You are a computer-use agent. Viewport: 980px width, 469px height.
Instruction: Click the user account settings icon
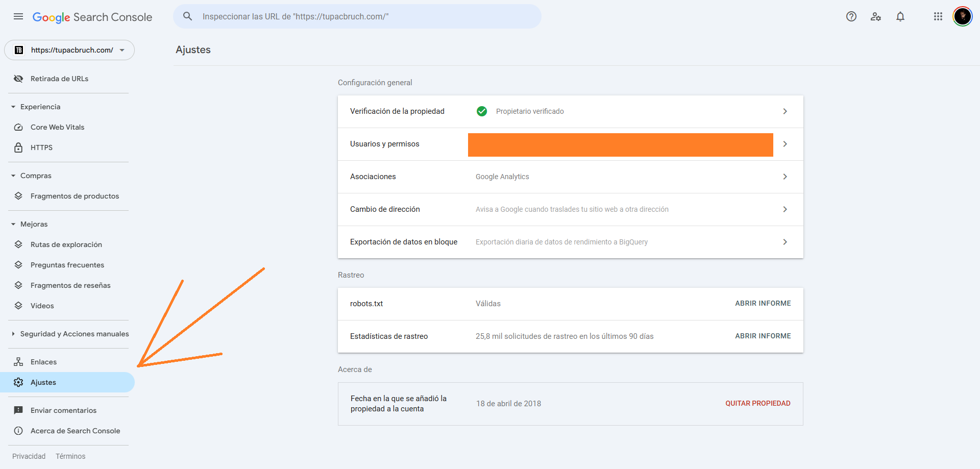coord(876,16)
